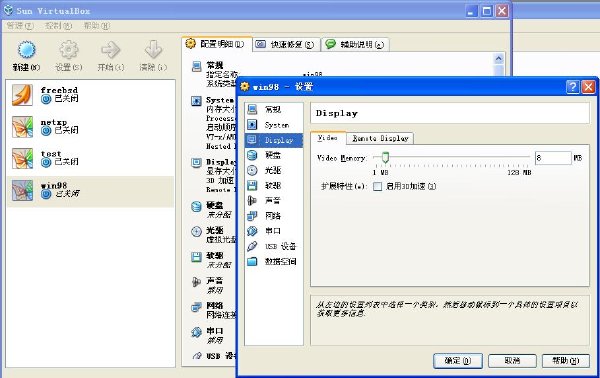The image size is (600, 378).
Task: Select 声音 (audio) category in settings
Action: tap(274, 200)
